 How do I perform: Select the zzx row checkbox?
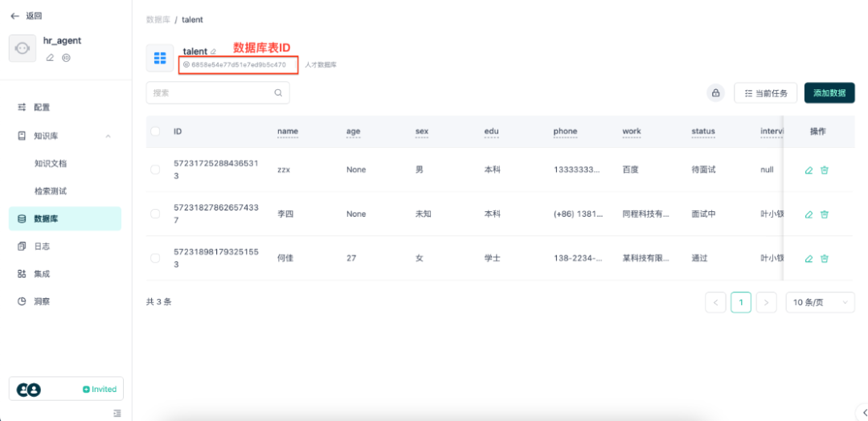(156, 170)
